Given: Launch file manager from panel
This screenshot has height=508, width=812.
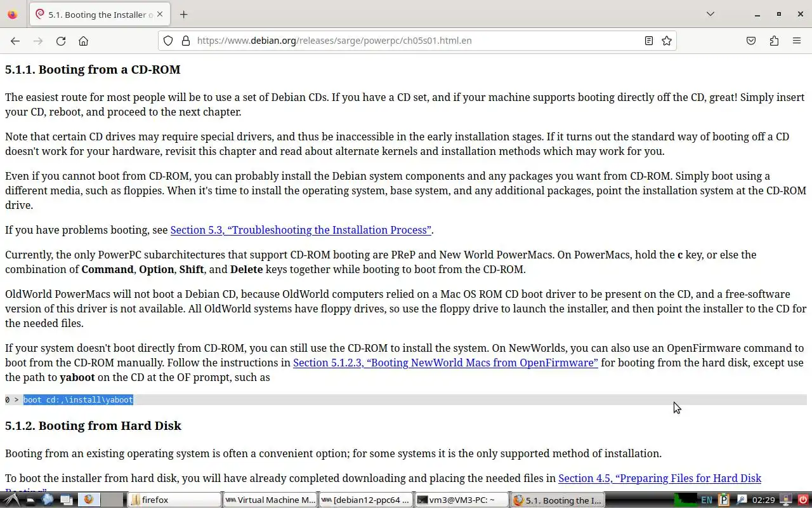Looking at the screenshot, I should (x=30, y=500).
